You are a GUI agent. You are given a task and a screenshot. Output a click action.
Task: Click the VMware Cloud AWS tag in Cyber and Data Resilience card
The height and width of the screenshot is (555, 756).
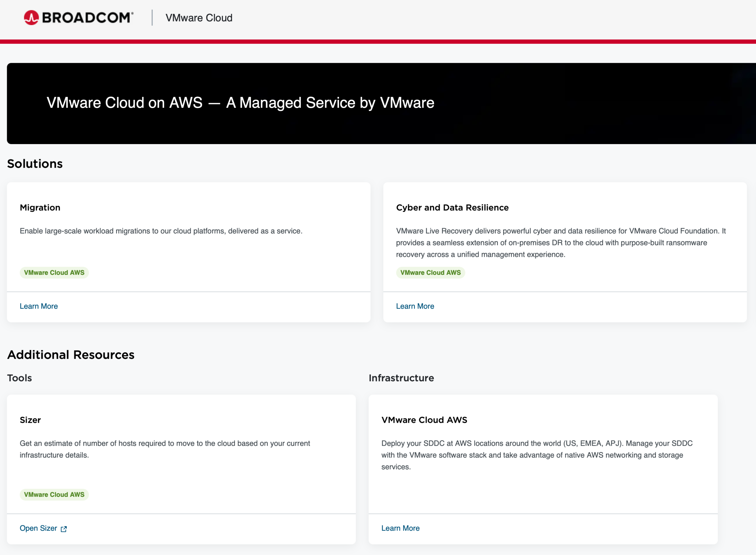coord(430,272)
